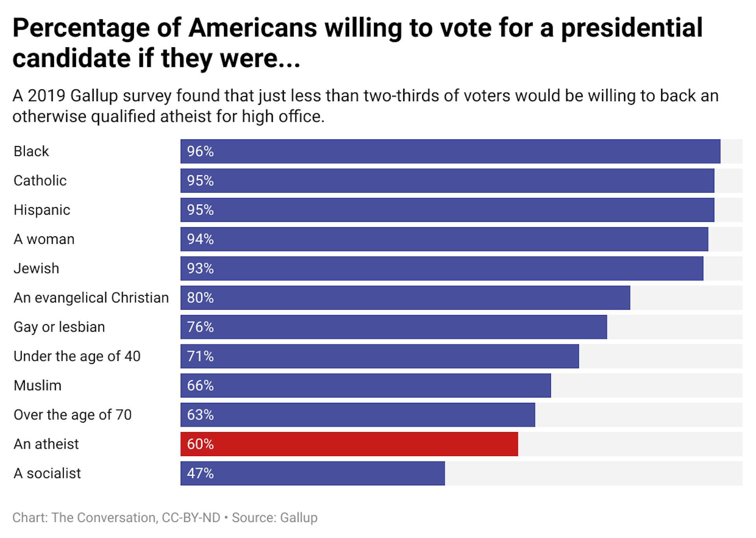Click the evangelical Christian 80% bar
This screenshot has height=538, width=756.
pyautogui.click(x=405, y=298)
